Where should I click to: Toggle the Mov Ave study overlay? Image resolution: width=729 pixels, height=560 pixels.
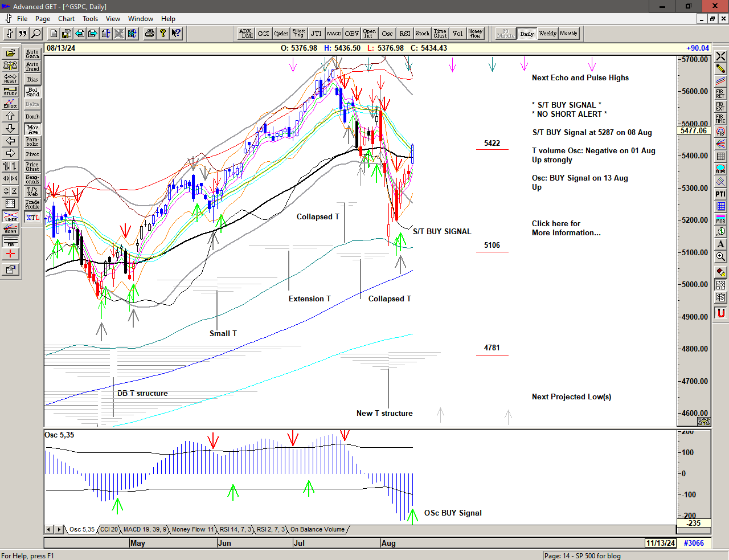(x=32, y=129)
